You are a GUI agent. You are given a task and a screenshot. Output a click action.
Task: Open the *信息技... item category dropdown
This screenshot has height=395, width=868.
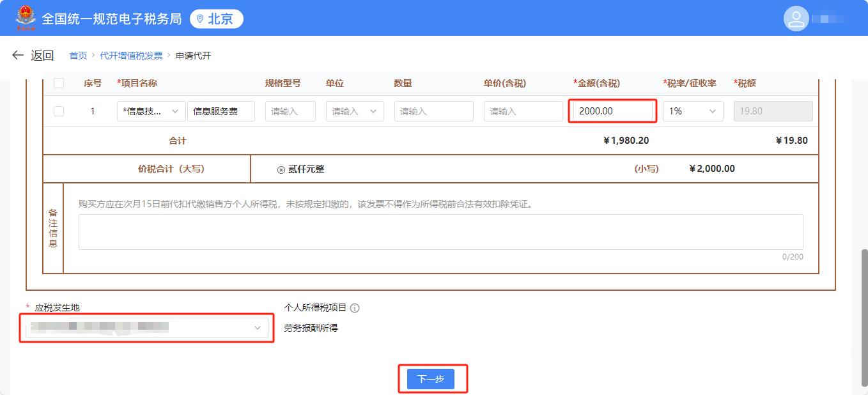tap(151, 111)
